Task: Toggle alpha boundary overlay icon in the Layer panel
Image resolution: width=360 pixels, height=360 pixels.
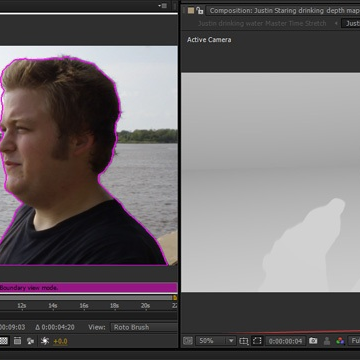Action: pos(18,341)
